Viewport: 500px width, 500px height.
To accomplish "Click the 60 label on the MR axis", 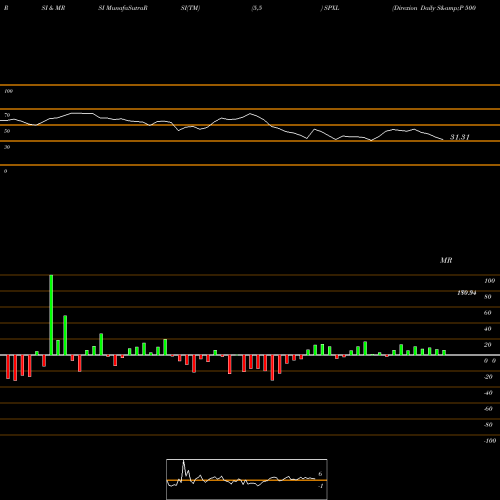I will pyautogui.click(x=487, y=313).
